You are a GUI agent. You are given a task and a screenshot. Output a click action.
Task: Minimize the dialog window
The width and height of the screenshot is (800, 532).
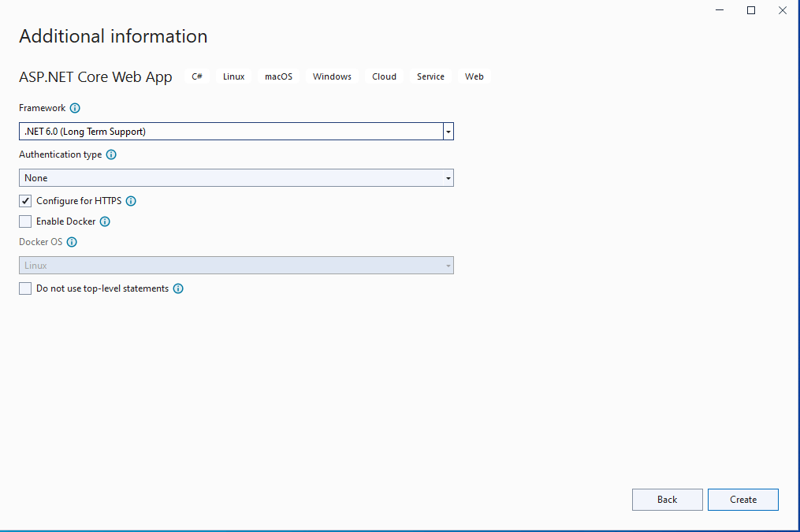[x=720, y=10]
